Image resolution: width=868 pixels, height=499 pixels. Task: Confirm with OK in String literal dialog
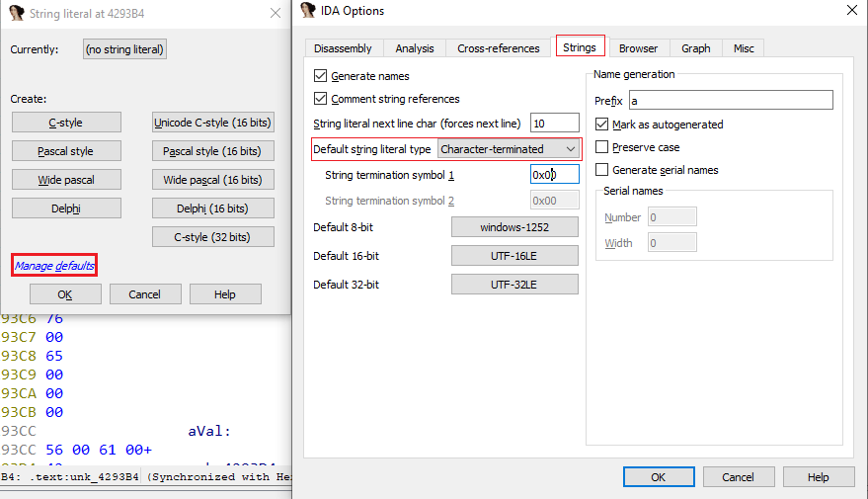65,294
